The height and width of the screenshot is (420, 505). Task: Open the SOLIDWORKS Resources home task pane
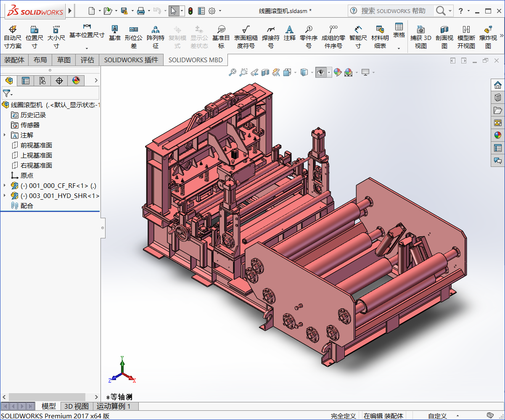[498, 85]
